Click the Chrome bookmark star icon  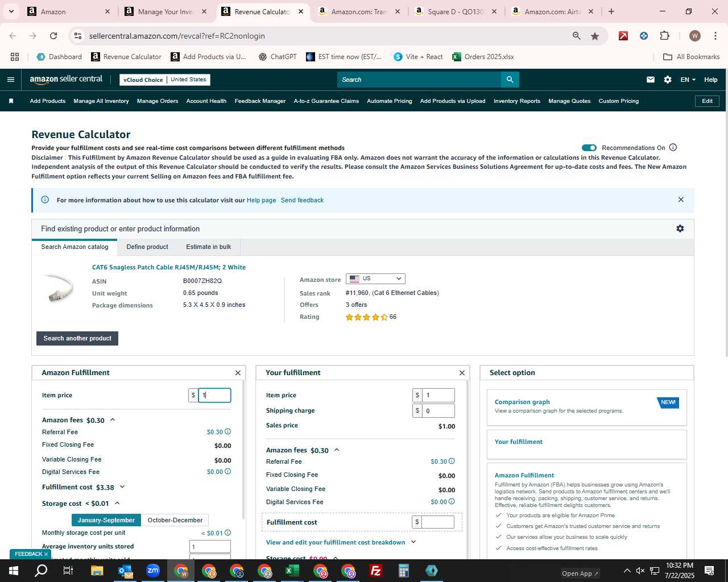[x=595, y=36]
